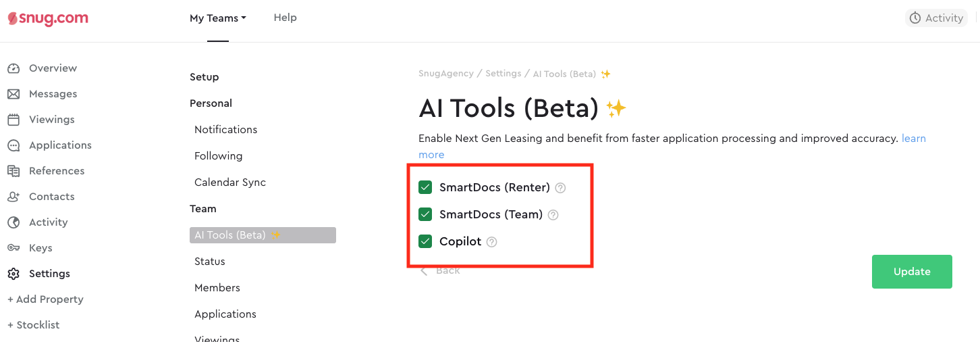
Task: Click the Activity globe icon in sidebar
Action: pyautogui.click(x=13, y=222)
